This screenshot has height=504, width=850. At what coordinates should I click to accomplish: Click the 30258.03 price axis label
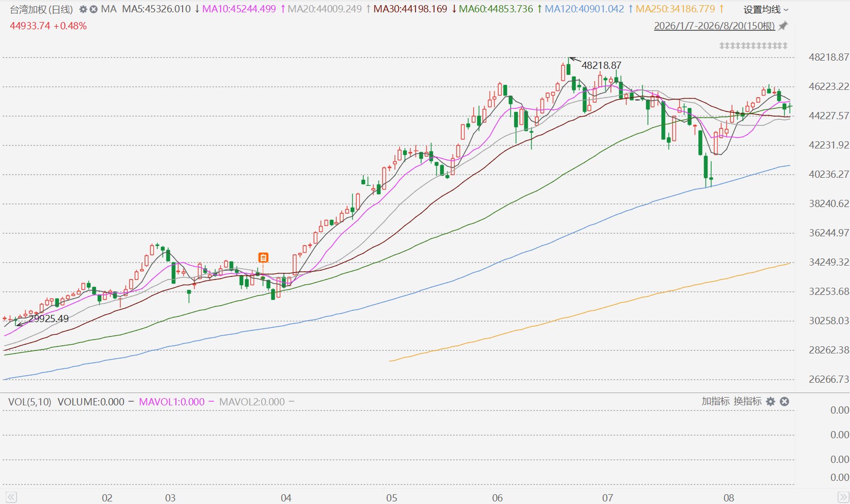click(x=829, y=321)
